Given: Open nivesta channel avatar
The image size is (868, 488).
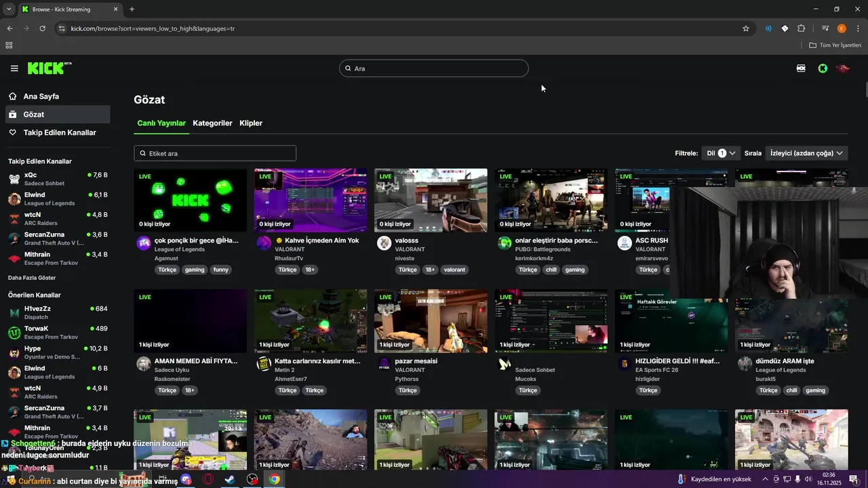Looking at the screenshot, I should click(384, 243).
